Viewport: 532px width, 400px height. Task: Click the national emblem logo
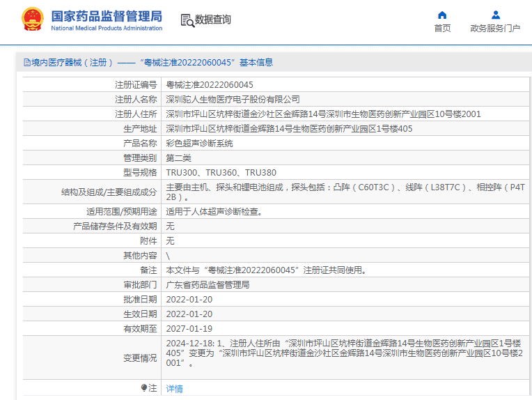33,19
